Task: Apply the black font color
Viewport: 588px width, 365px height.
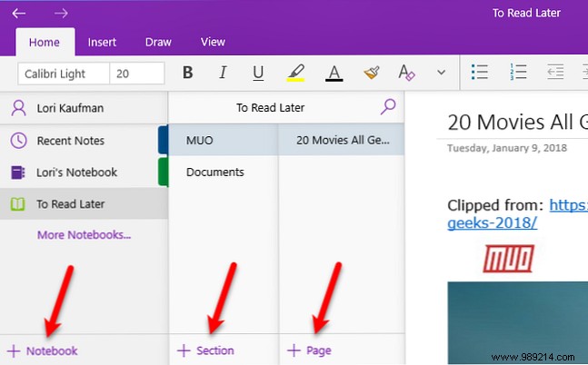Action: (x=334, y=73)
